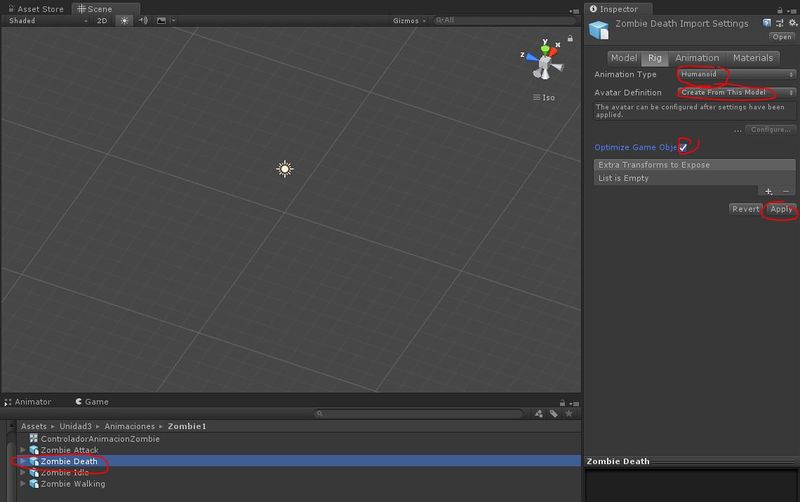Viewport: 800px width, 502px height.
Task: Open the Animation Type dropdown
Action: tap(737, 74)
